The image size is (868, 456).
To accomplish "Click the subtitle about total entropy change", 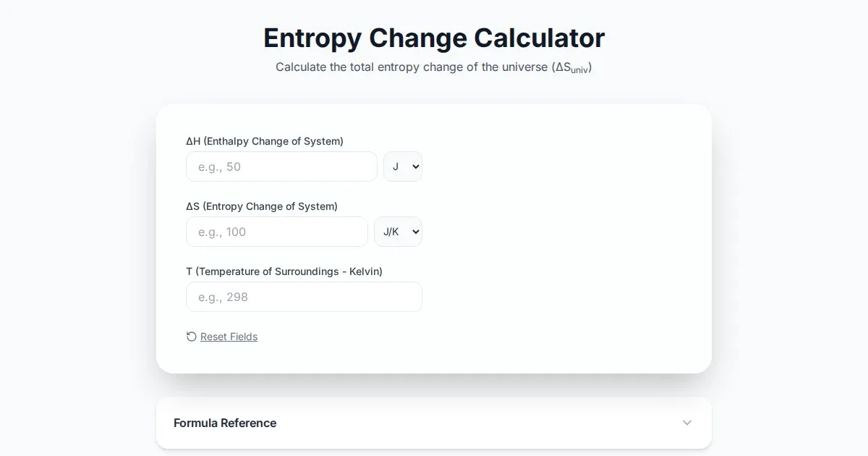I will [412, 67].
